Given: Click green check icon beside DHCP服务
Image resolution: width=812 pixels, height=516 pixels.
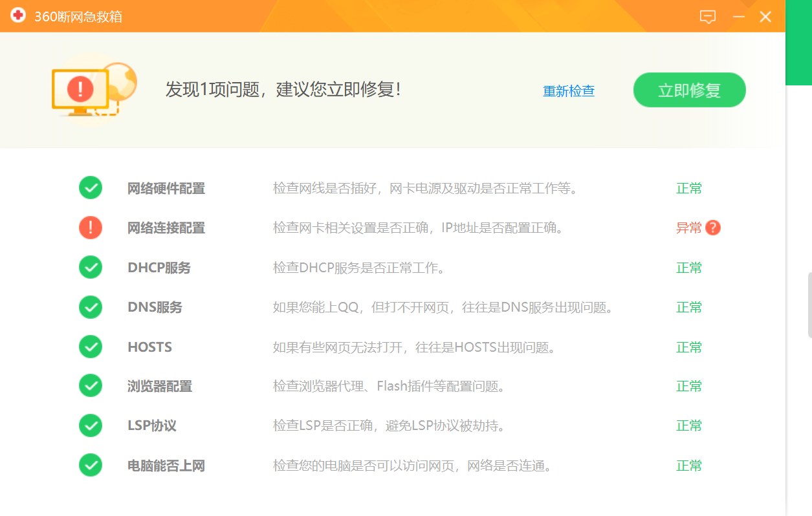Looking at the screenshot, I should 91,268.
